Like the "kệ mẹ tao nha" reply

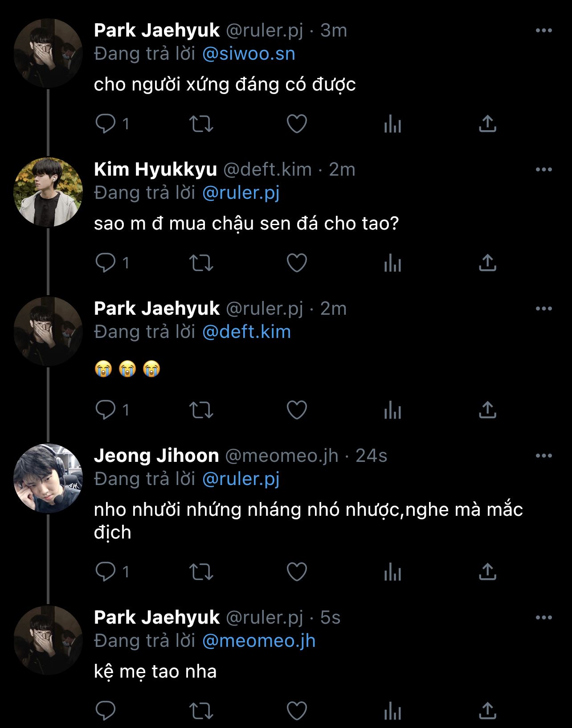[297, 711]
